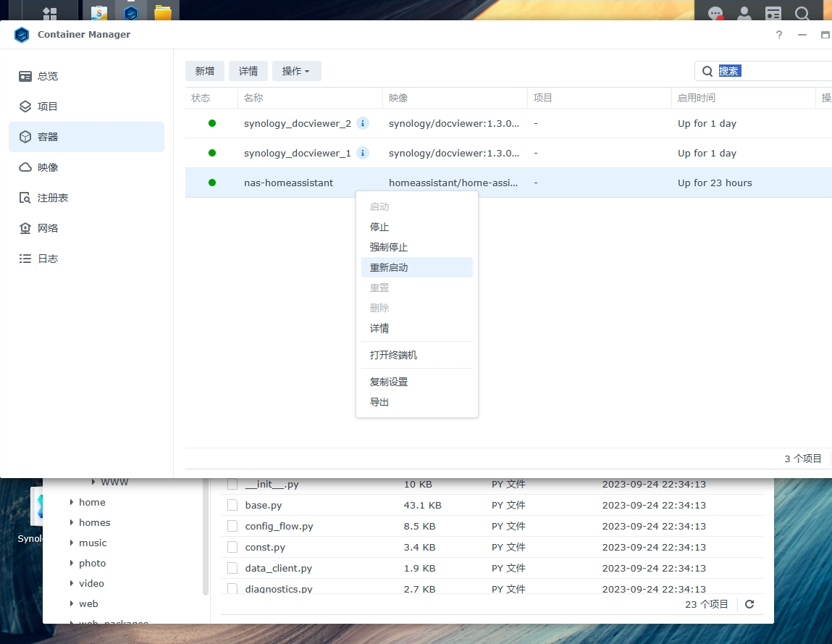
Task: Choose 停止 from the context menu
Action: point(417,227)
